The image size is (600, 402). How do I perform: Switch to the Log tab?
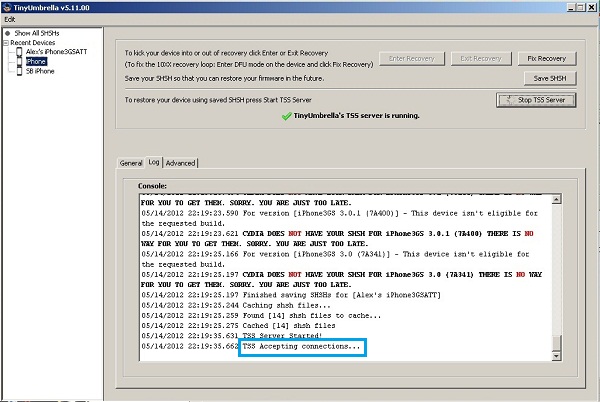click(154, 162)
